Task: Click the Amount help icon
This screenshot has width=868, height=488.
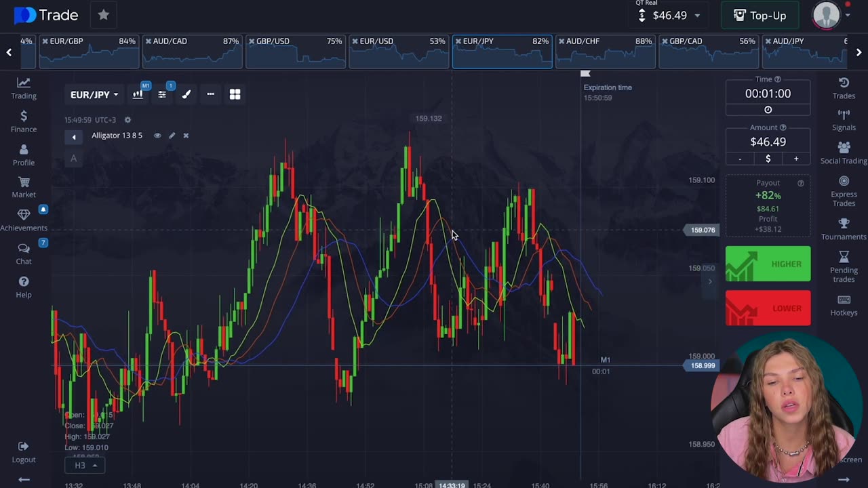Action: point(783,127)
